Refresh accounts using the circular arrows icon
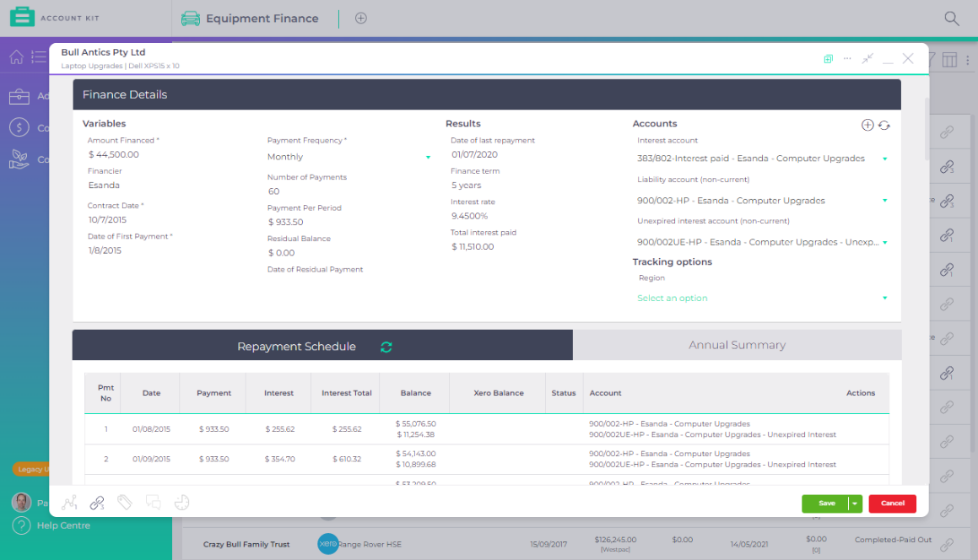Image resolution: width=978 pixels, height=560 pixels. tap(884, 124)
